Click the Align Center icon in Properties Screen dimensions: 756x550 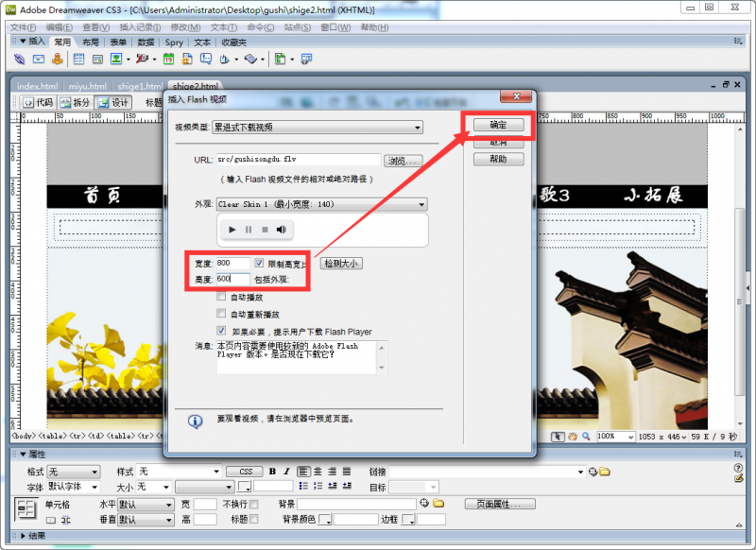tap(318, 472)
